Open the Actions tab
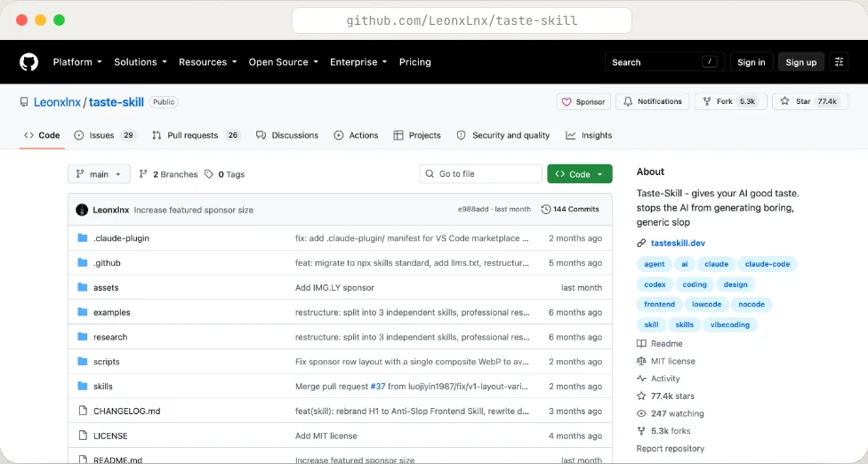Viewport: 868px width, 464px height. point(356,135)
